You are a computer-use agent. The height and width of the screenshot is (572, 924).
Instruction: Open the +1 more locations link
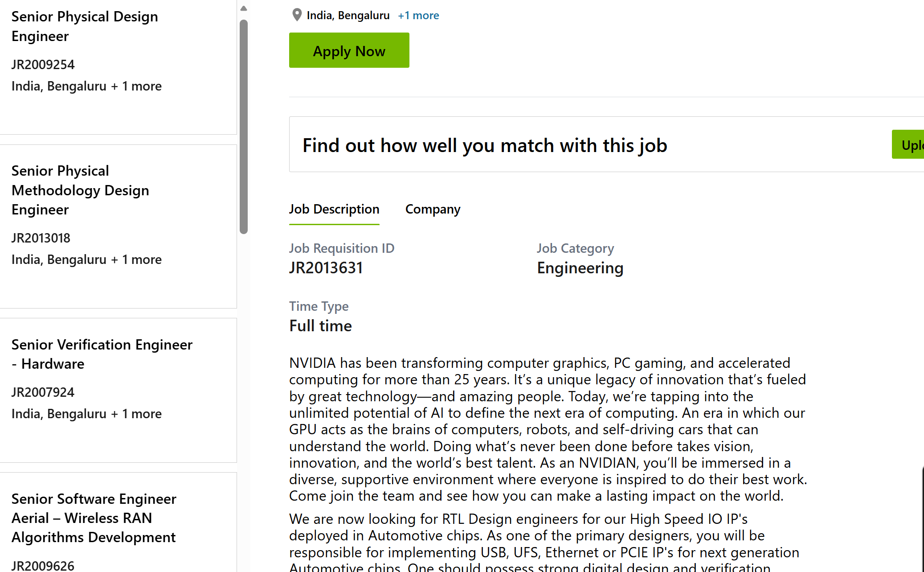[418, 16]
